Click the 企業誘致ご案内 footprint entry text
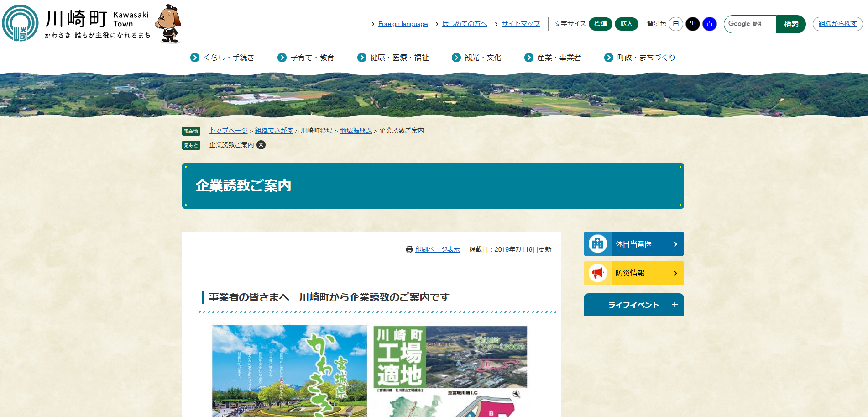Viewport: 868px width, 417px height. [x=231, y=145]
